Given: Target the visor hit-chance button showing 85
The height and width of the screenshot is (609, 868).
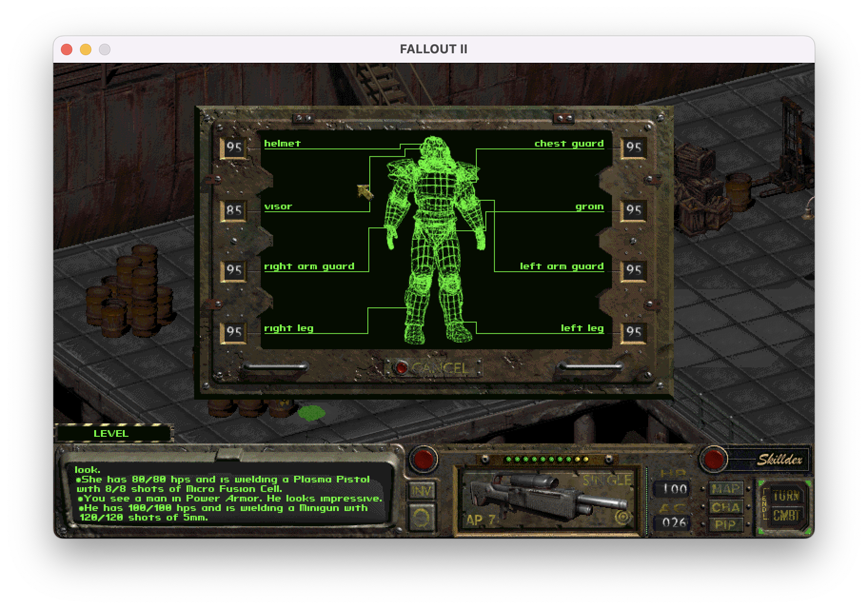Looking at the screenshot, I should click(x=234, y=210).
